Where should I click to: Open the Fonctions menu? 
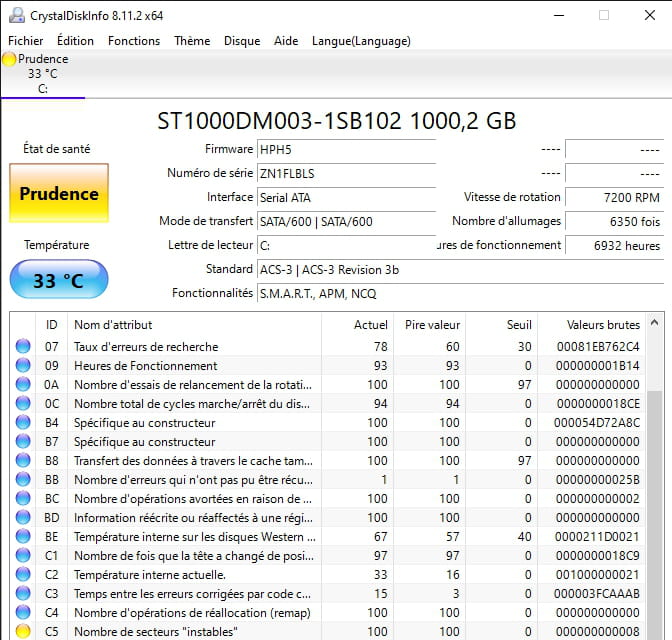(134, 41)
